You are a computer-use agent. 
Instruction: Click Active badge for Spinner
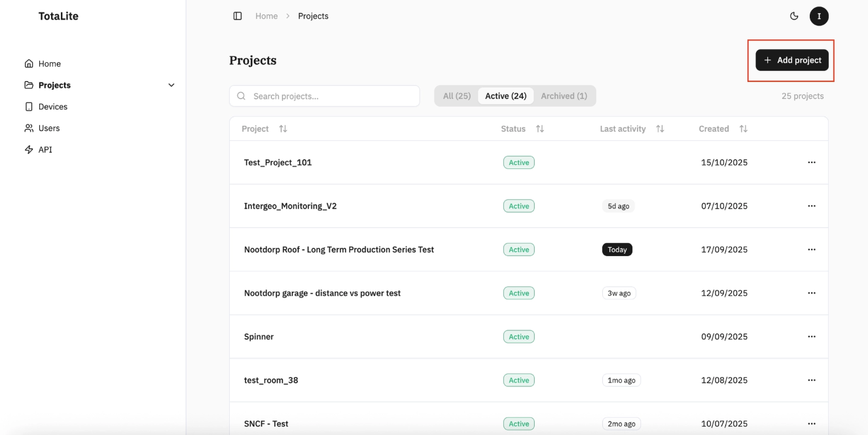click(x=519, y=337)
